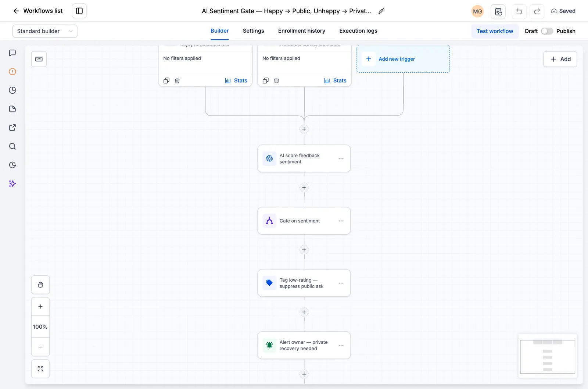This screenshot has height=389, width=588.
Task: Redo the last change
Action: 537,11
